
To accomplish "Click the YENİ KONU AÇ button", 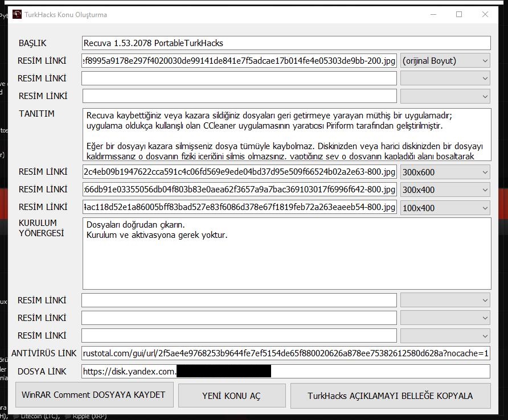I will pyautogui.click(x=232, y=396).
